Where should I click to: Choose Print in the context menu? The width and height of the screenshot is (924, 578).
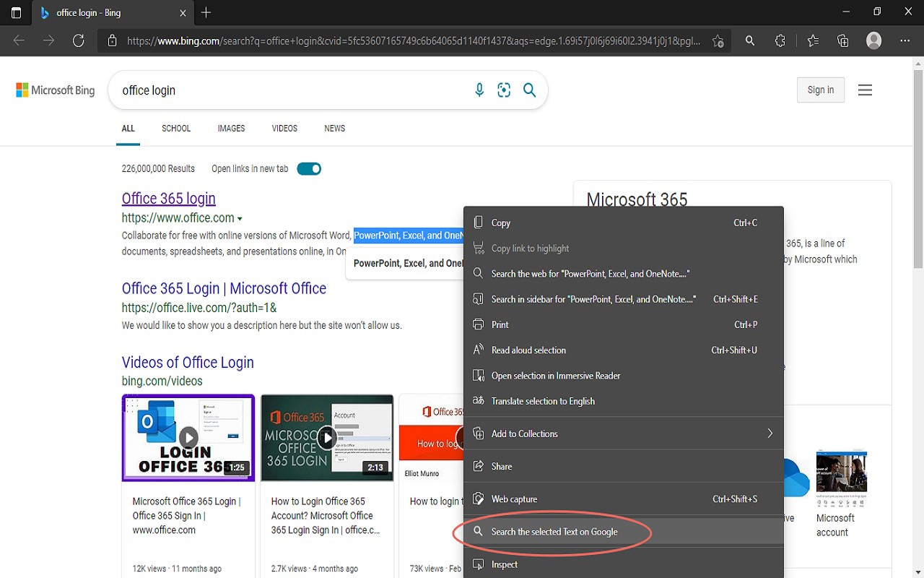[624, 324]
